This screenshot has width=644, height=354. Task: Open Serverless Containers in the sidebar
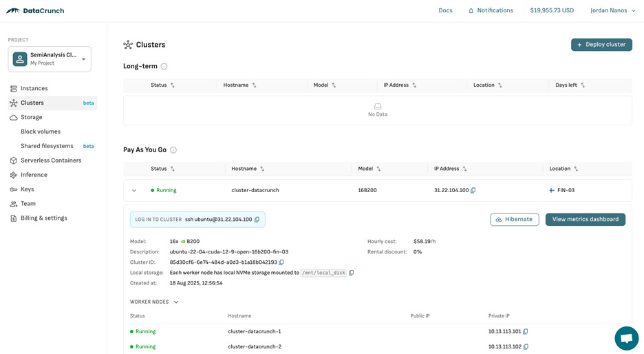52,160
